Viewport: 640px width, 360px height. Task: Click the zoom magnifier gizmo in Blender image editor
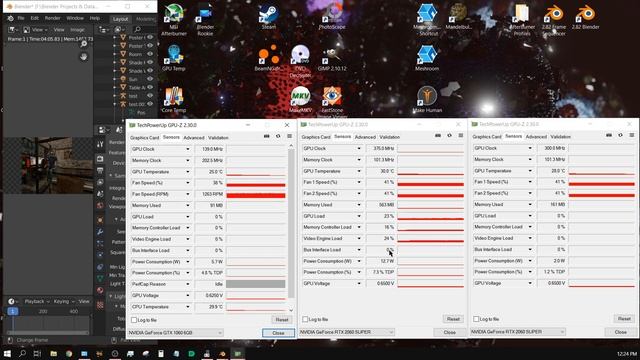pyautogui.click(x=84, y=44)
